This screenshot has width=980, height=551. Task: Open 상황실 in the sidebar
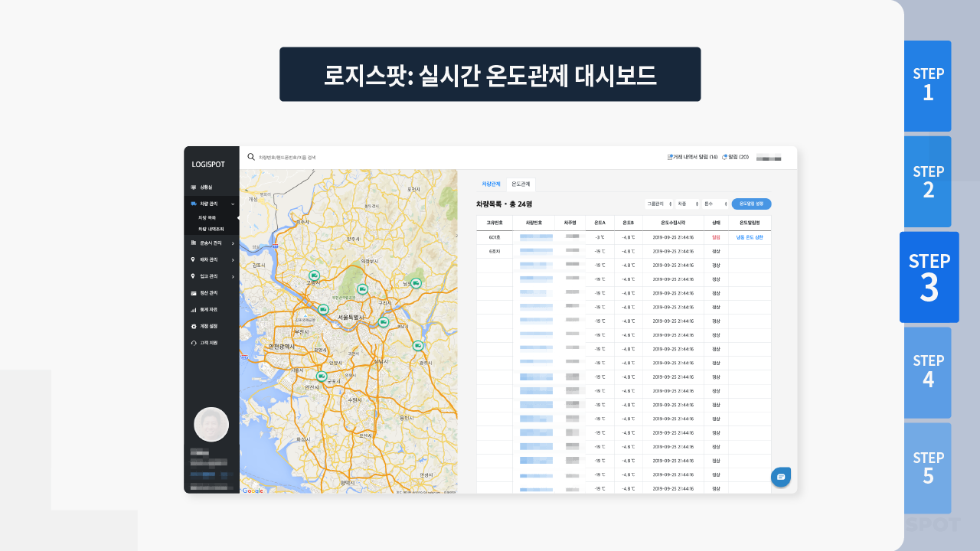pyautogui.click(x=205, y=187)
